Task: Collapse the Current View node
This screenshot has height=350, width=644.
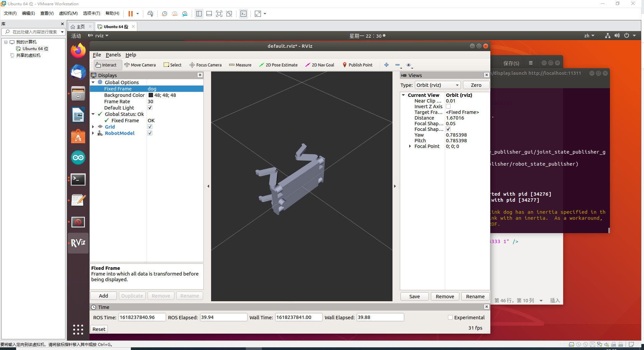Action: click(404, 95)
